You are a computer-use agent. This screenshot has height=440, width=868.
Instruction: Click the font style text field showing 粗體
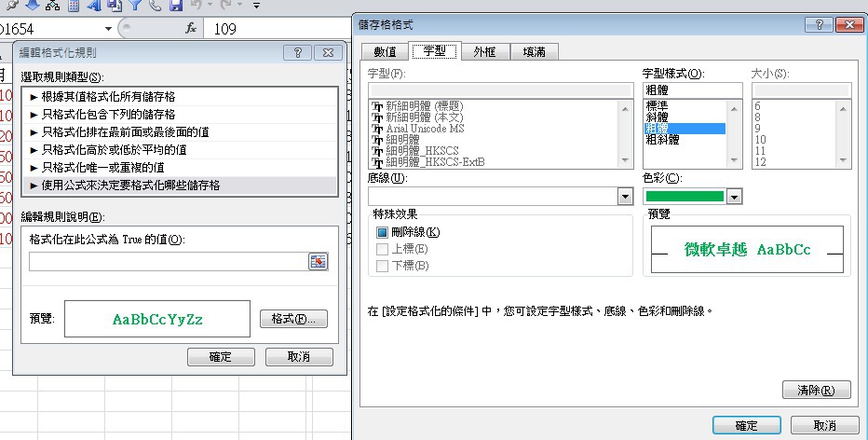click(x=692, y=90)
